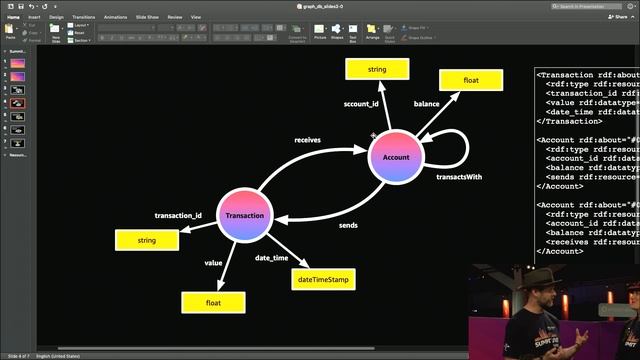Image resolution: width=640 pixels, height=360 pixels.
Task: Click the Share button
Action: 618,17
